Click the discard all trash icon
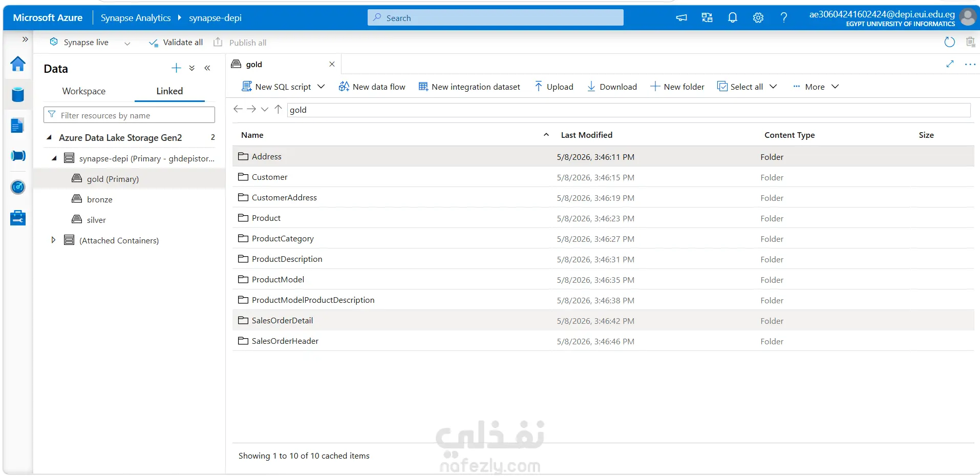 (x=970, y=42)
